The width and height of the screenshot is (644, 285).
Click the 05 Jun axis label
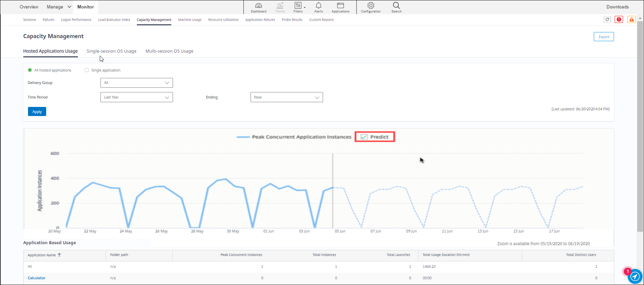coord(340,231)
